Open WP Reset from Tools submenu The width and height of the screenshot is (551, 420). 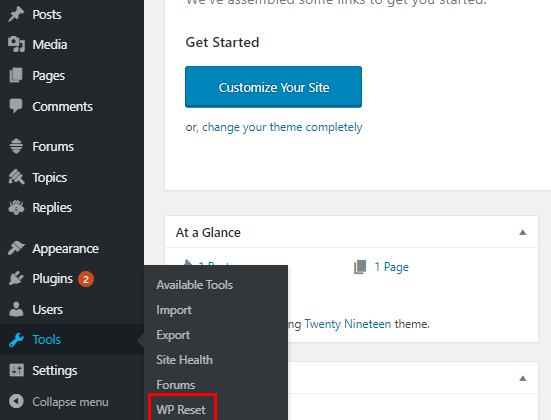tap(181, 410)
